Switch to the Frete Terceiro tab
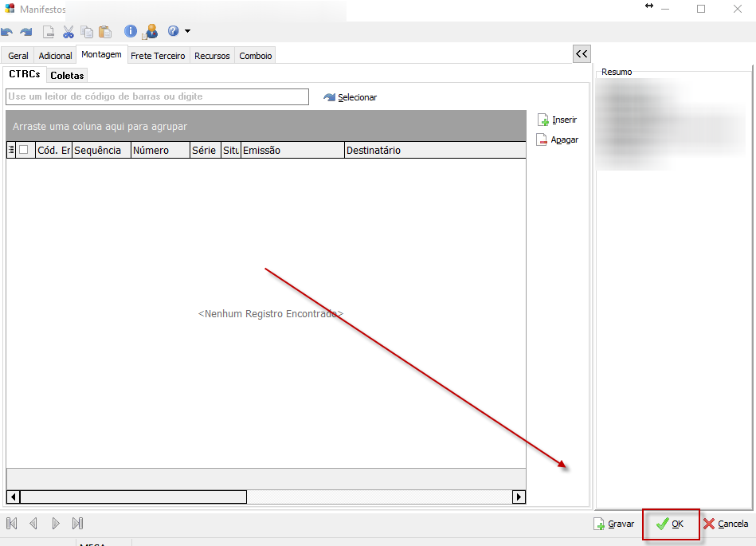Image resolution: width=756 pixels, height=546 pixels. 158,56
